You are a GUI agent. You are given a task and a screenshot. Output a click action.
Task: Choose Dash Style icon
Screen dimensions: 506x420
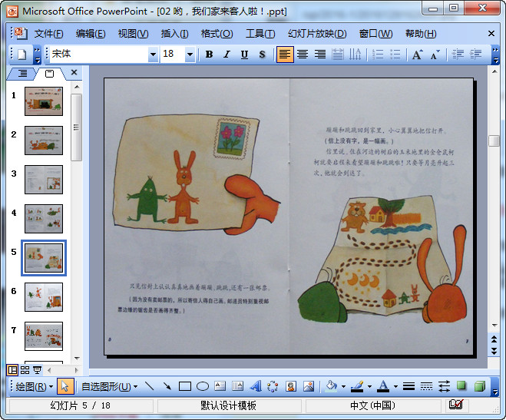[426, 386]
